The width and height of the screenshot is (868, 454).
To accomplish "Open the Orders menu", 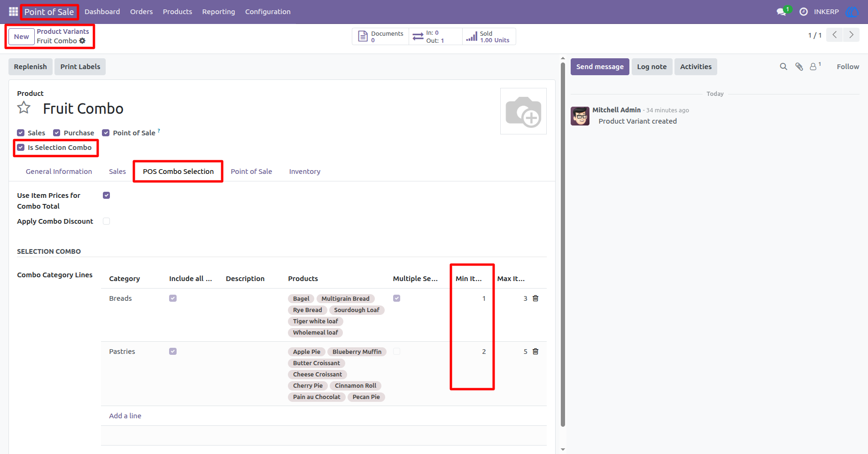I will coord(141,12).
